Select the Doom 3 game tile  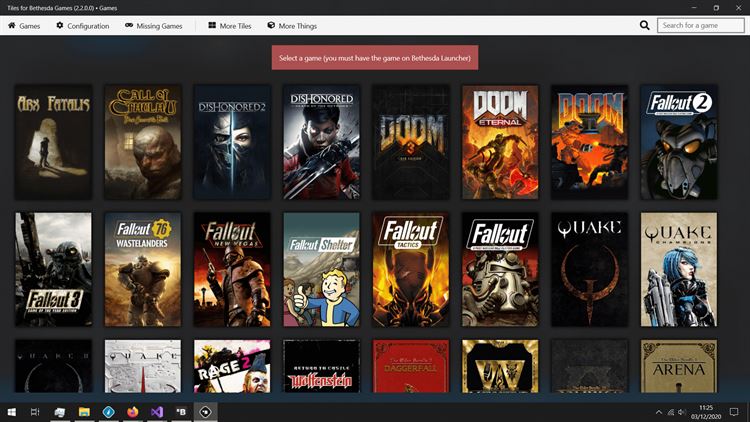[x=411, y=142]
